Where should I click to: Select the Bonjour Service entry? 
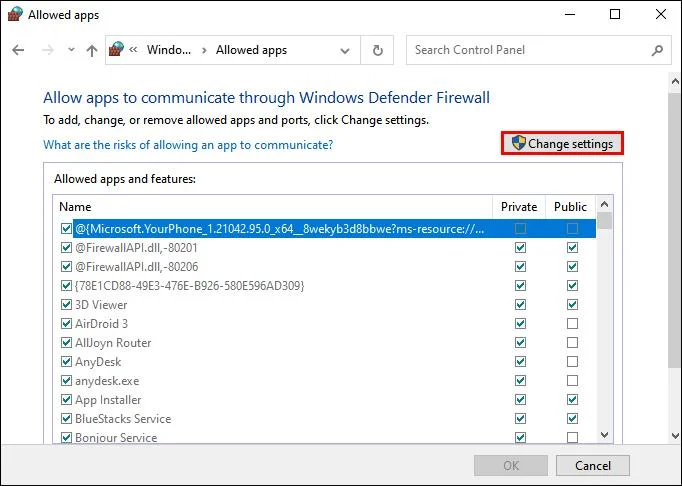click(116, 437)
